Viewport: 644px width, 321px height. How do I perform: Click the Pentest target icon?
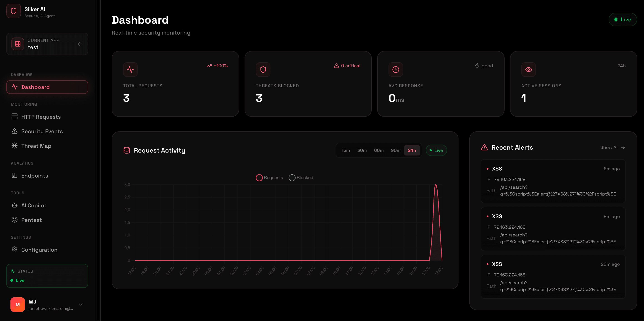click(x=15, y=220)
